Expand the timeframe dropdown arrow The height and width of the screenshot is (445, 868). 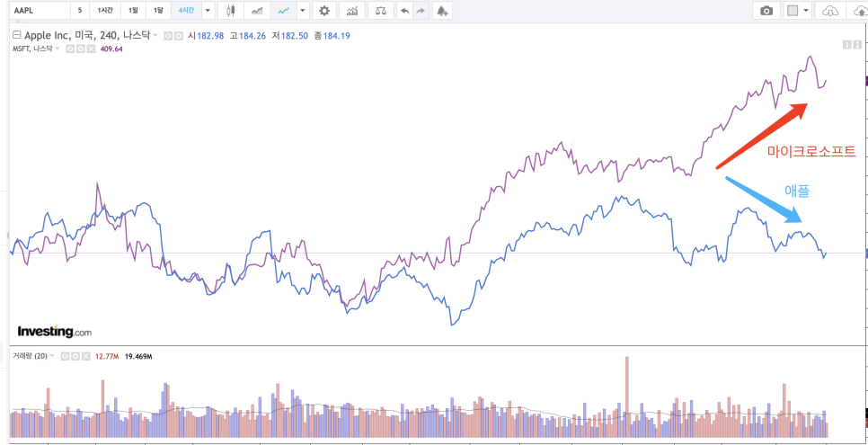(208, 11)
